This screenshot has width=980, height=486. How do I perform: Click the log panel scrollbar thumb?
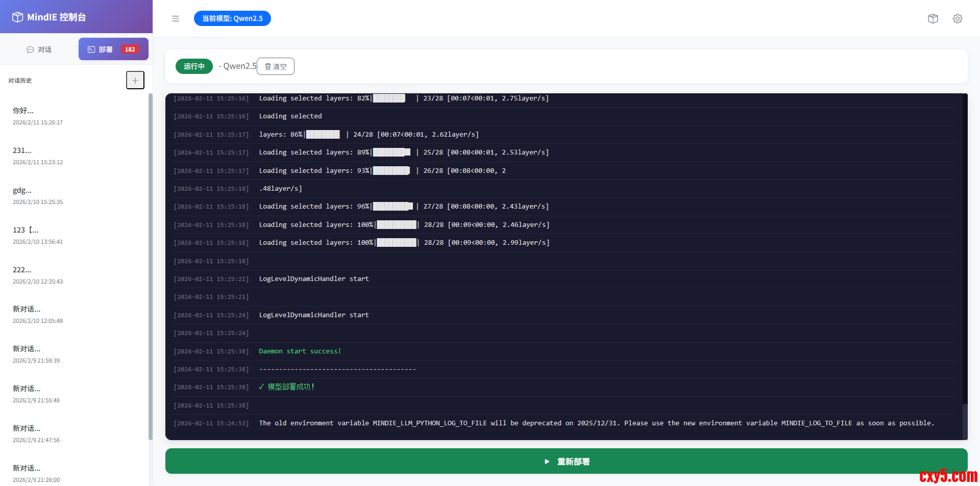tap(965, 422)
